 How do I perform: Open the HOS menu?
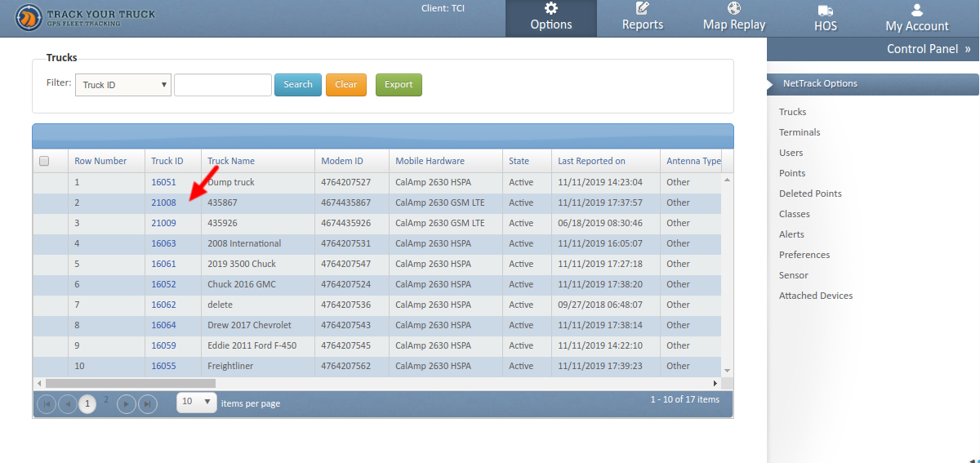tap(825, 18)
